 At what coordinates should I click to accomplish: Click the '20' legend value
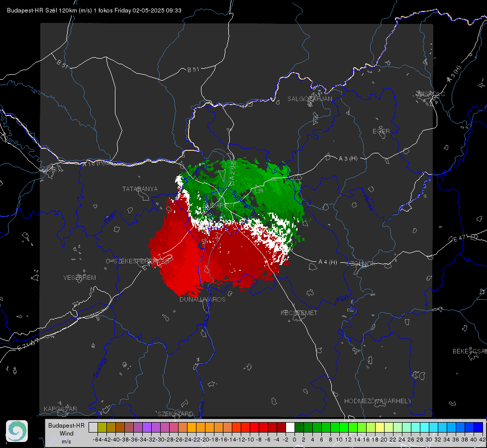384,440
